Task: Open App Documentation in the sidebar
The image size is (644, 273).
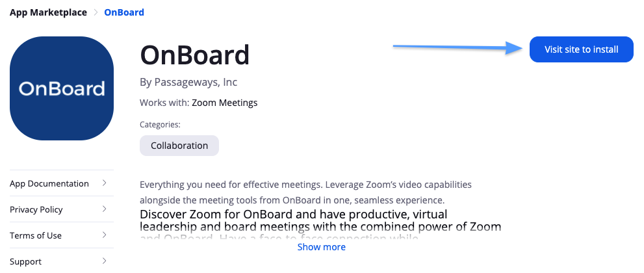Action: (49, 183)
